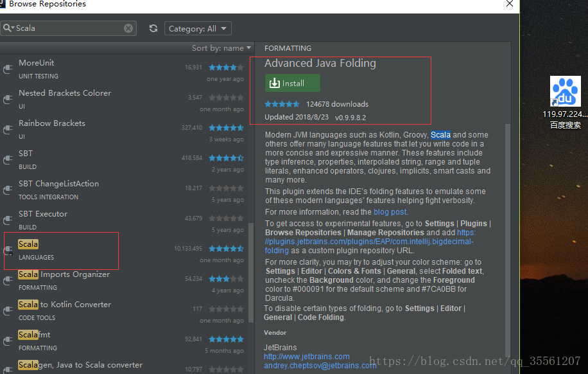
Task: Open the plugins.jetbrains.com EAP repository link
Action: (370, 242)
